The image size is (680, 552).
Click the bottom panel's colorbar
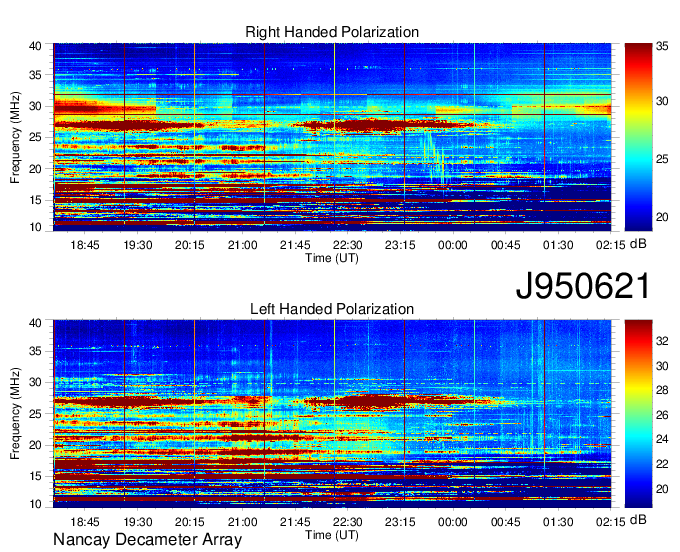[638, 414]
